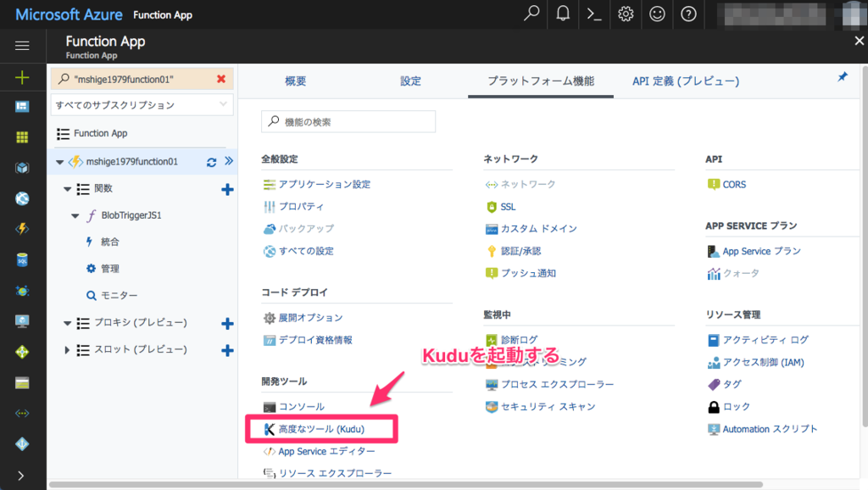The image size is (868, 490).
Task: Open アクセス制御 (IAM)
Action: (764, 363)
